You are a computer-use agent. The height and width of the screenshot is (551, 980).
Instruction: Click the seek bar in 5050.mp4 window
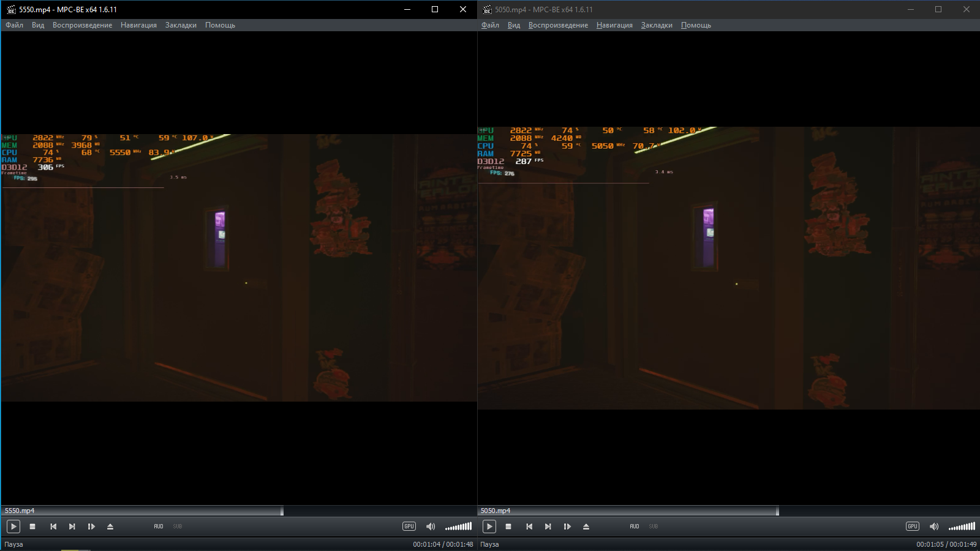pyautogui.click(x=729, y=511)
